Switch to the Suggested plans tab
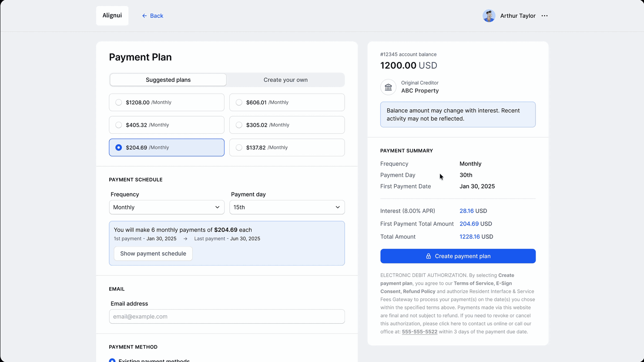This screenshot has height=362, width=644. pyautogui.click(x=168, y=80)
